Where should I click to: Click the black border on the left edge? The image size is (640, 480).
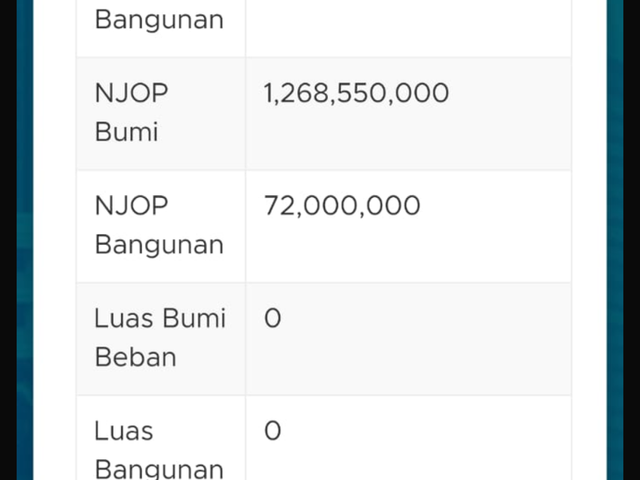pyautogui.click(x=8, y=240)
